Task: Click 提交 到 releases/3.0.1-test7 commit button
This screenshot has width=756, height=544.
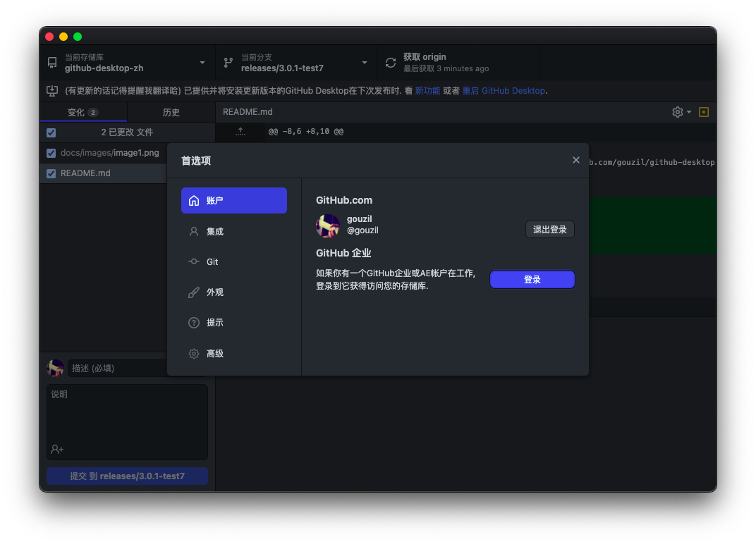Action: [x=127, y=476]
